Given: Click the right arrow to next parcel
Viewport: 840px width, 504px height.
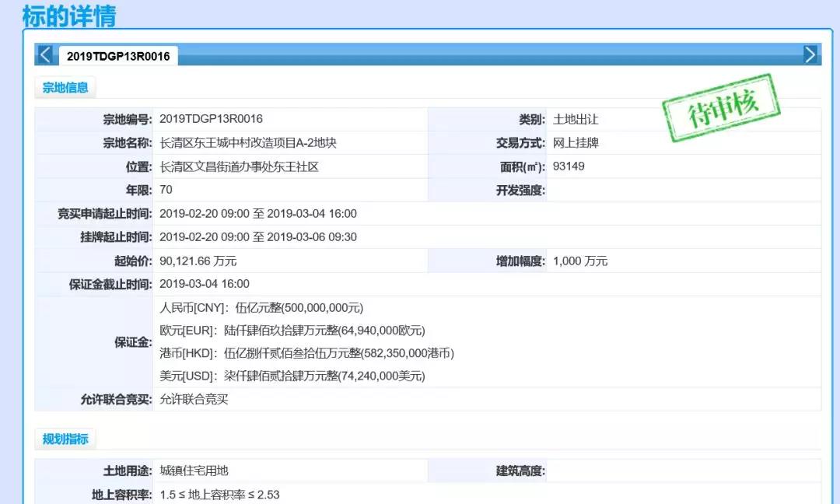Looking at the screenshot, I should point(810,54).
